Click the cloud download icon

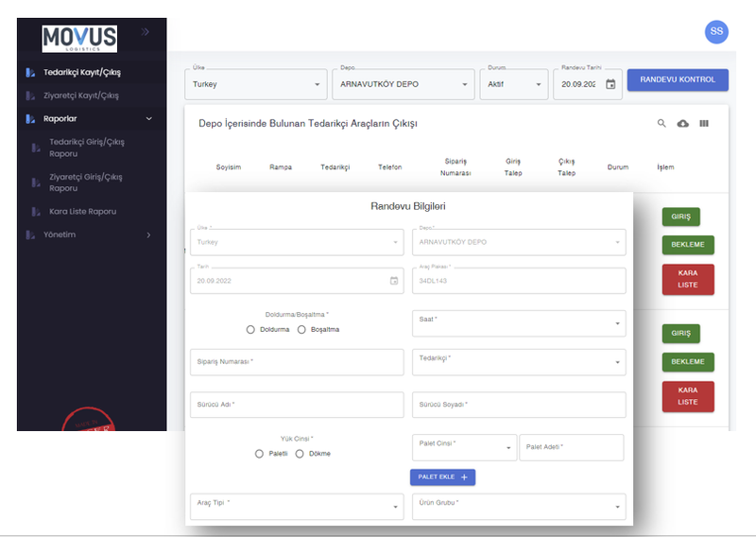pyautogui.click(x=683, y=124)
